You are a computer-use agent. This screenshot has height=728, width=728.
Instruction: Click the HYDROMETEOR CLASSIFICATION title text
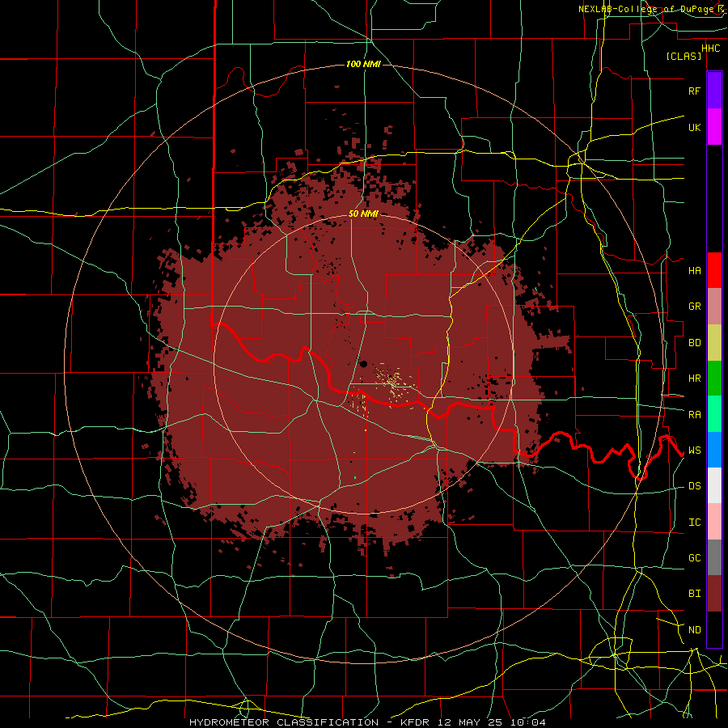pos(283,722)
